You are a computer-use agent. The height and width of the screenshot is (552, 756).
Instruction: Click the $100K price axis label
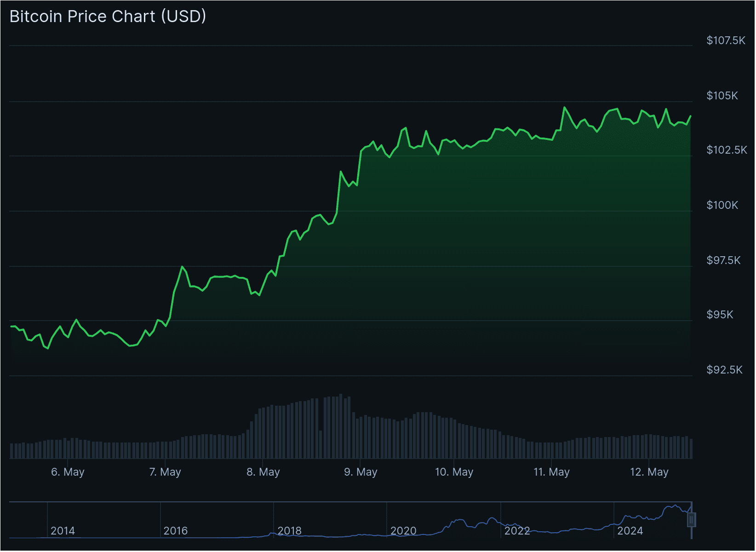(722, 206)
